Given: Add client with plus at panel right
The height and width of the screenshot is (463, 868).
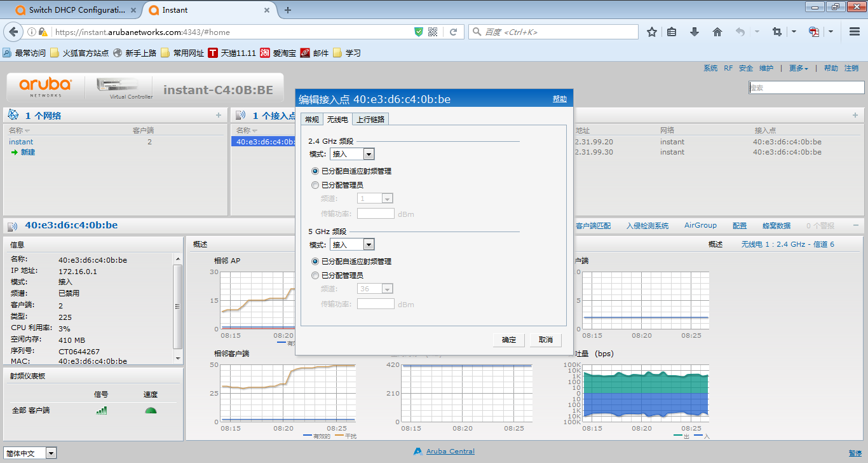Looking at the screenshot, I should point(855,115).
